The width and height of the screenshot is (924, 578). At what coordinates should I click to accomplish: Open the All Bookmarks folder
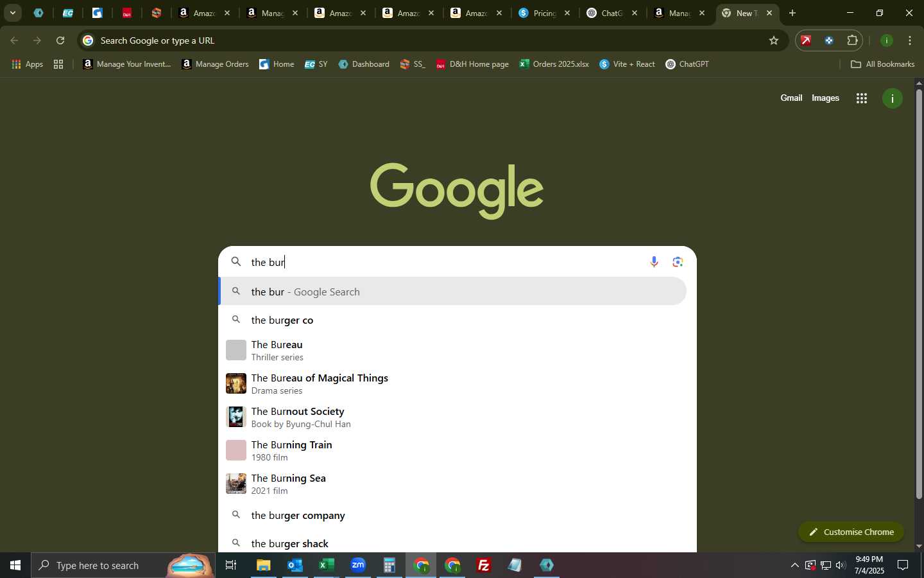coord(882,64)
